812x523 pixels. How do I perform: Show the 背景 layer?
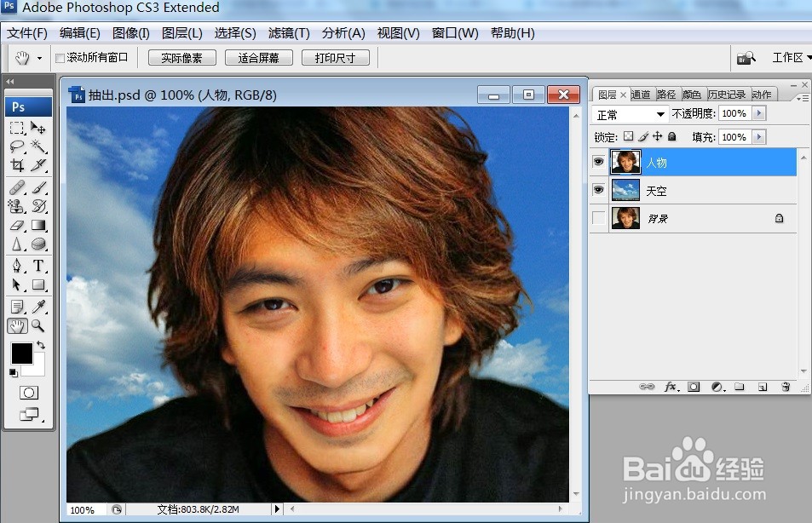(599, 218)
